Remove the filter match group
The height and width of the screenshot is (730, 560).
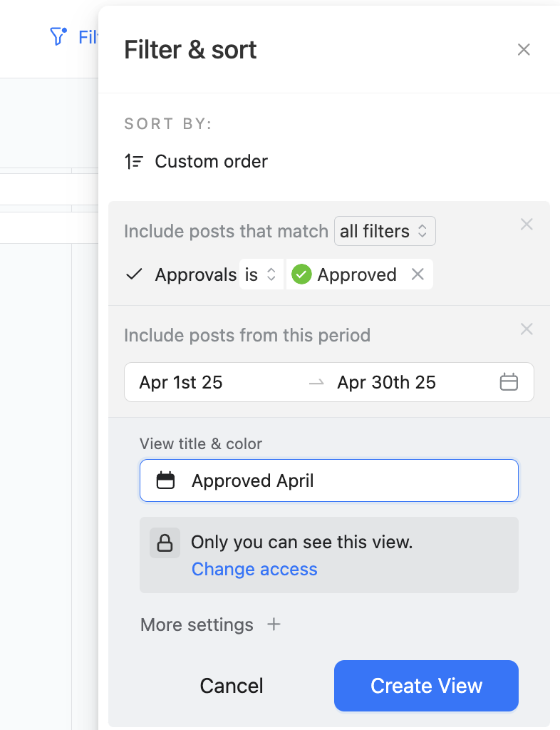tap(527, 225)
